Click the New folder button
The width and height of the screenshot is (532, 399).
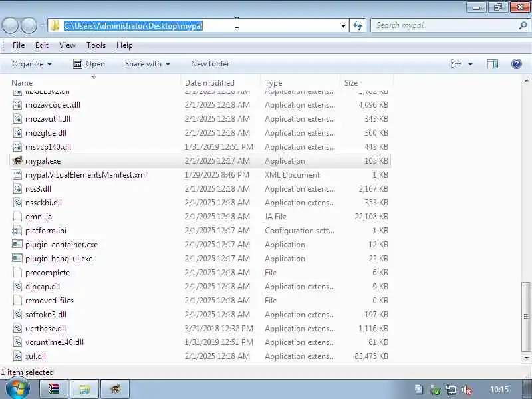coord(210,64)
